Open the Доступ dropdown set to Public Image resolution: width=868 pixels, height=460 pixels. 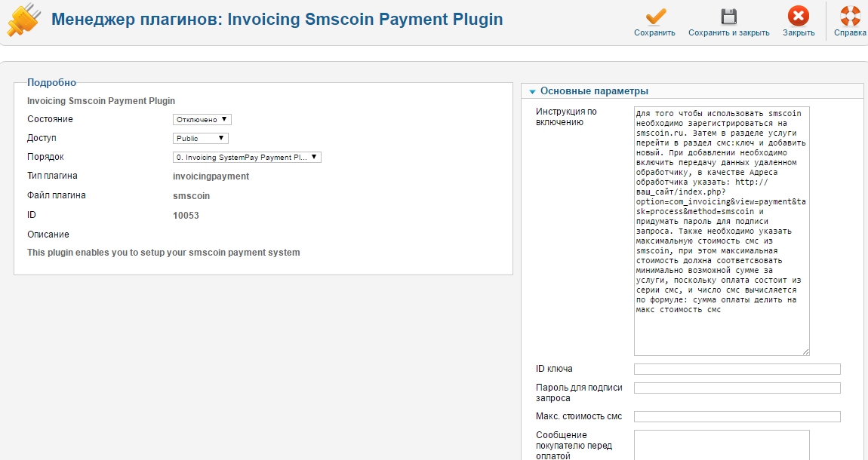[x=200, y=138]
